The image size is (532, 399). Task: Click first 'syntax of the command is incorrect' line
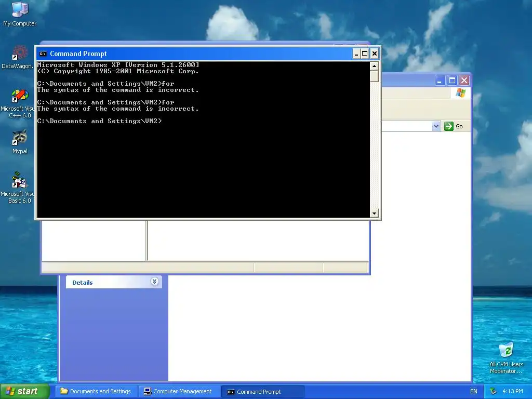[118, 90]
